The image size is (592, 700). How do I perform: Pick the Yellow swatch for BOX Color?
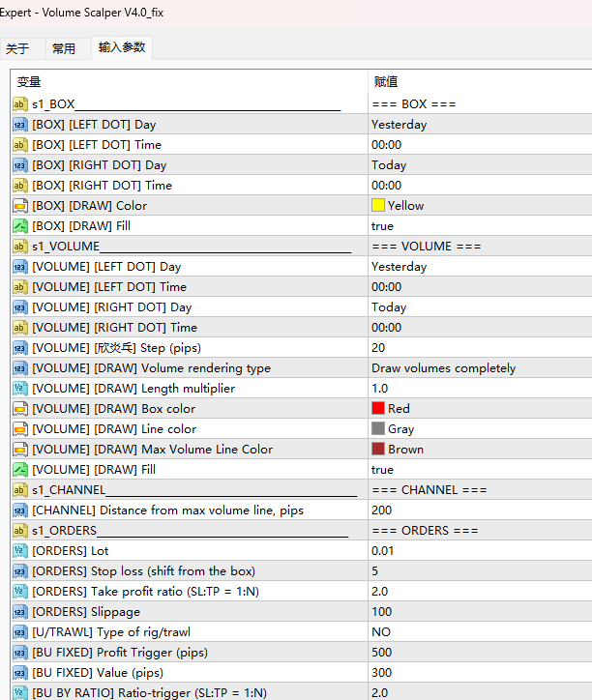pyautogui.click(x=378, y=205)
